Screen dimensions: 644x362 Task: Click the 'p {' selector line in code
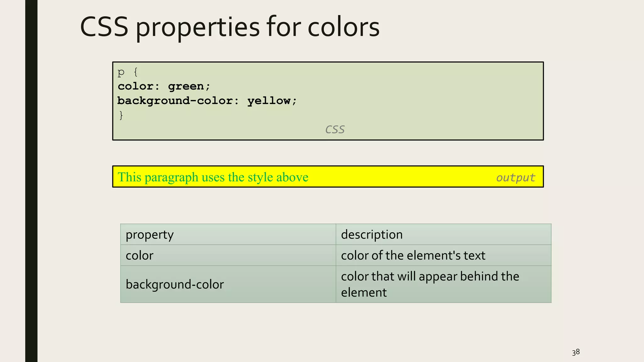[128, 73]
